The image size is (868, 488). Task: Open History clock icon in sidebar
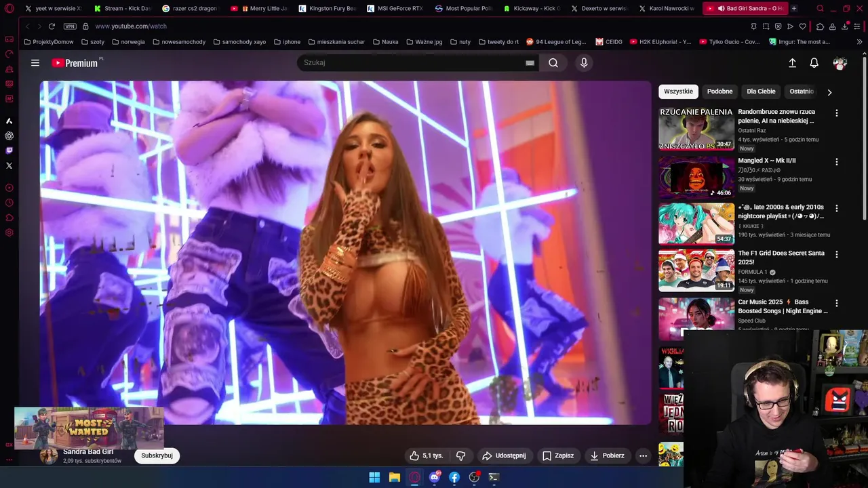[x=9, y=203]
